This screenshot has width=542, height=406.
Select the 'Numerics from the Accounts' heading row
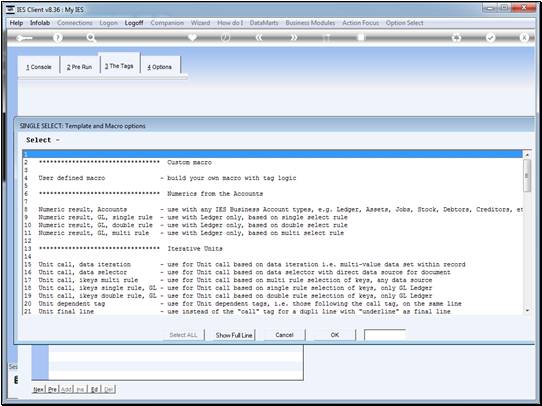click(x=273, y=194)
